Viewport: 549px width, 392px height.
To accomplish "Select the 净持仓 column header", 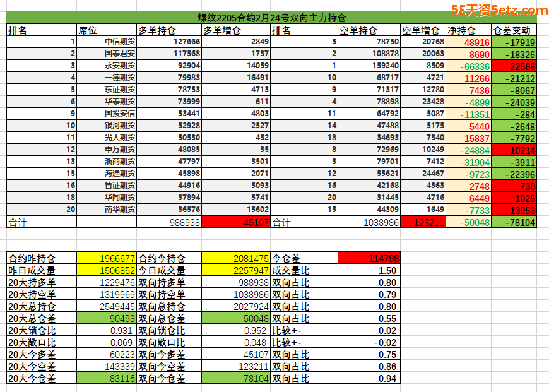I will [468, 30].
